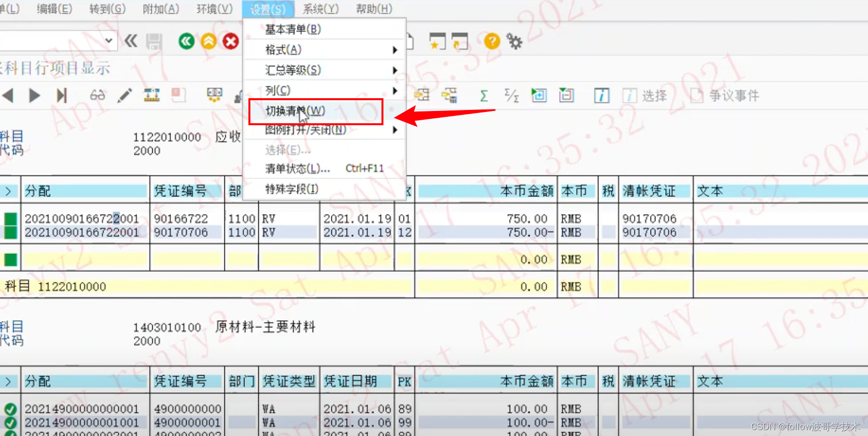Select 清单状态(L)... menu entry
The height and width of the screenshot is (436, 868).
click(325, 168)
